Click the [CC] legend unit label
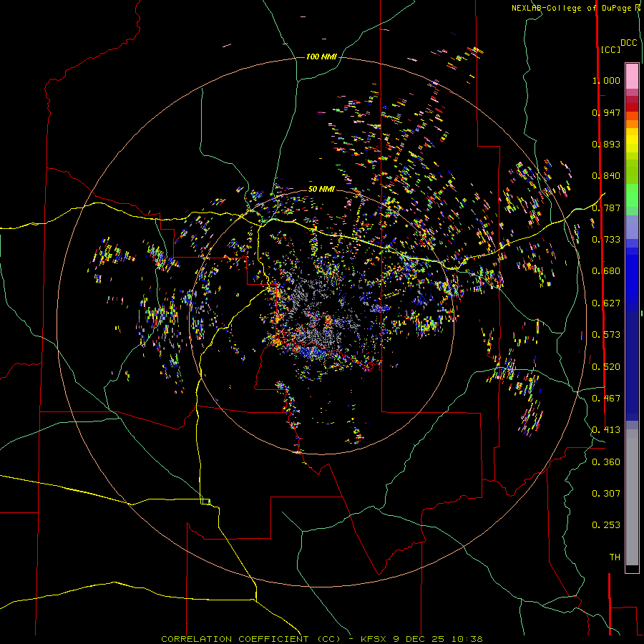Viewport: 644px width, 644px height. (x=610, y=49)
